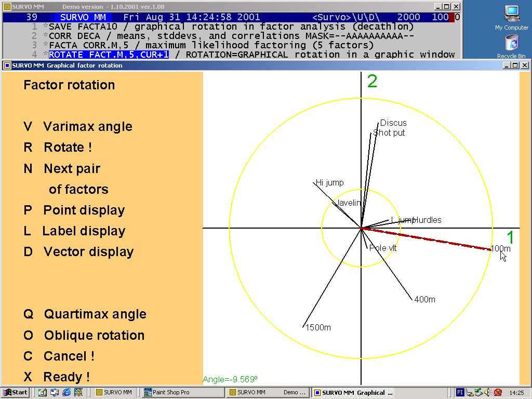Select D Vector display option
The image size is (532, 399).
pos(78,252)
